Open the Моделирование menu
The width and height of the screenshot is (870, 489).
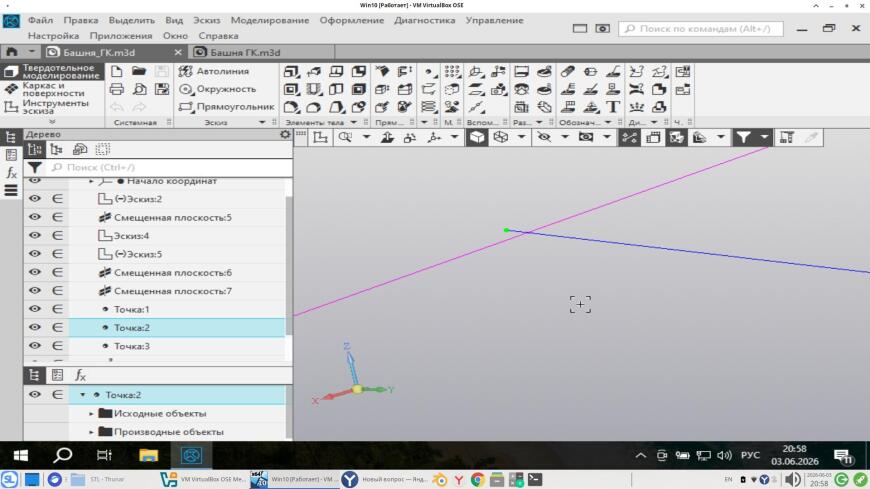tap(270, 20)
